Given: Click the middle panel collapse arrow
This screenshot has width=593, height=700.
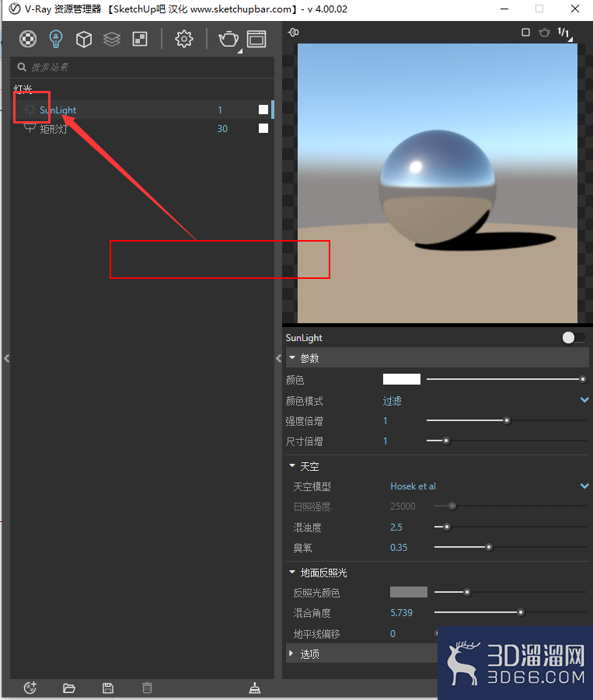Looking at the screenshot, I should (278, 358).
